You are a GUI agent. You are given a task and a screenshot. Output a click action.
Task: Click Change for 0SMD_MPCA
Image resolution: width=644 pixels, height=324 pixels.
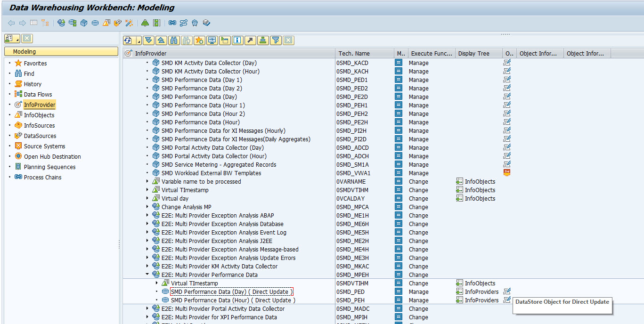pos(418,207)
